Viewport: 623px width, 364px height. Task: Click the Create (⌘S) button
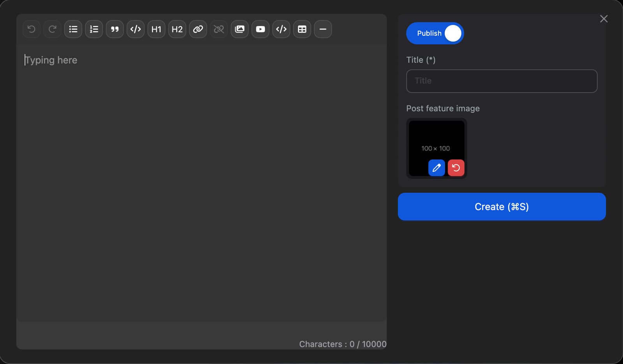(502, 206)
